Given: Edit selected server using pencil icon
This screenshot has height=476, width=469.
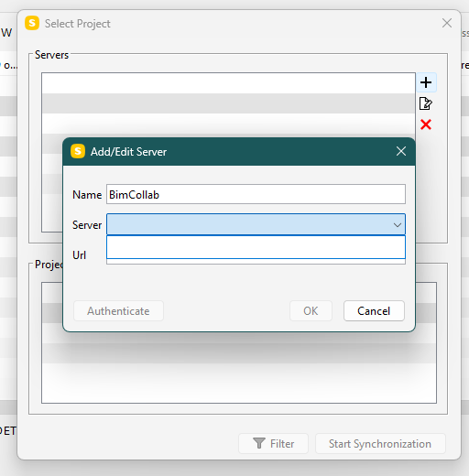Looking at the screenshot, I should pyautogui.click(x=426, y=103).
